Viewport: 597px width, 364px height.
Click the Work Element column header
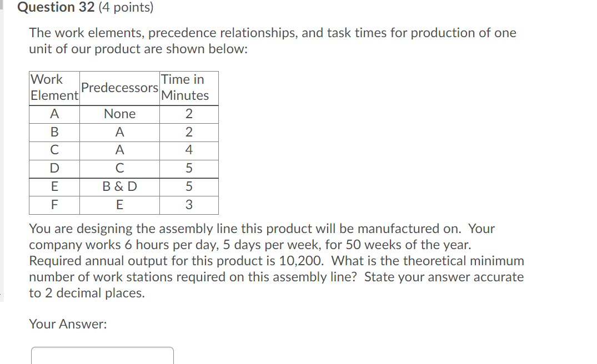coord(54,87)
